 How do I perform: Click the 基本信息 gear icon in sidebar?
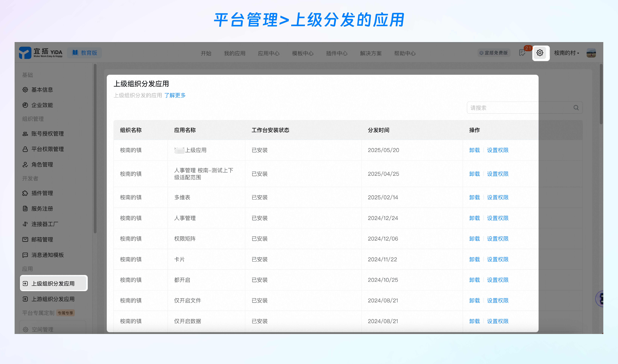point(25,90)
